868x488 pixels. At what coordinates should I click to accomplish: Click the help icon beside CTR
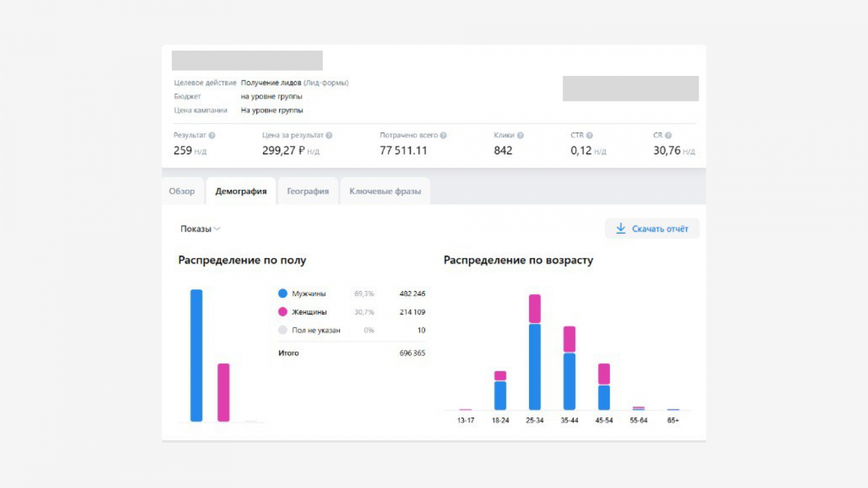pos(590,136)
